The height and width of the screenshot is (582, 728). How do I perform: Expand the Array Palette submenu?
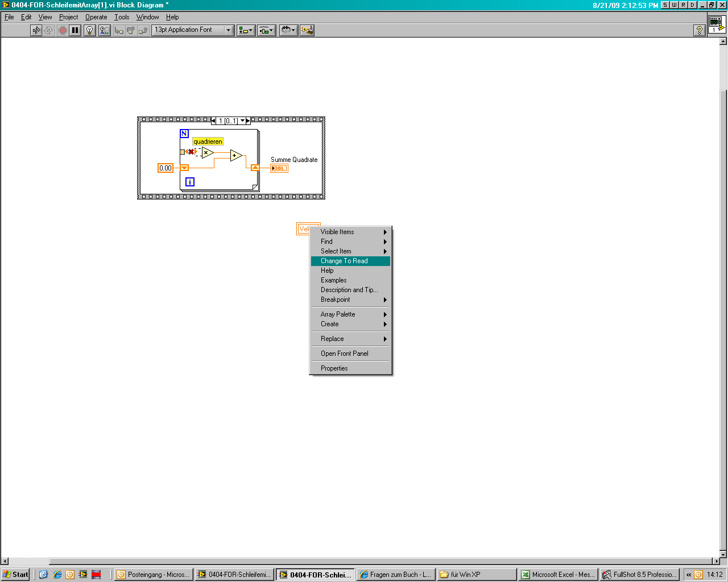(x=350, y=314)
